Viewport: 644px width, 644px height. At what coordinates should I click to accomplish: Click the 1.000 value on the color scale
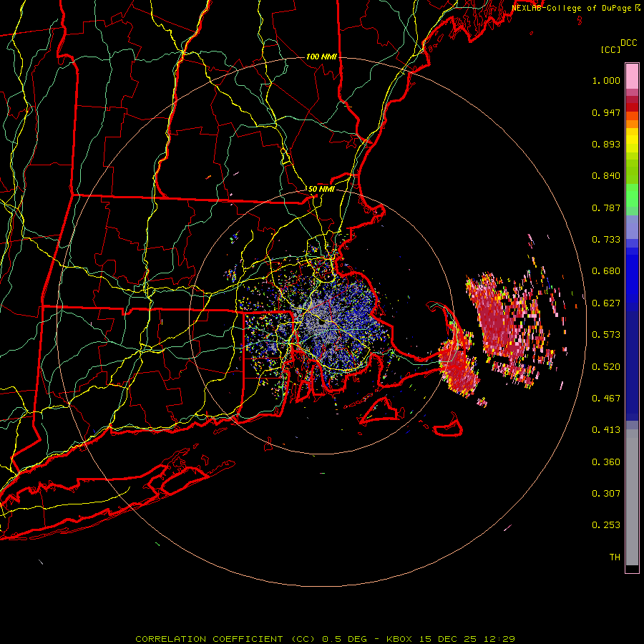[606, 80]
